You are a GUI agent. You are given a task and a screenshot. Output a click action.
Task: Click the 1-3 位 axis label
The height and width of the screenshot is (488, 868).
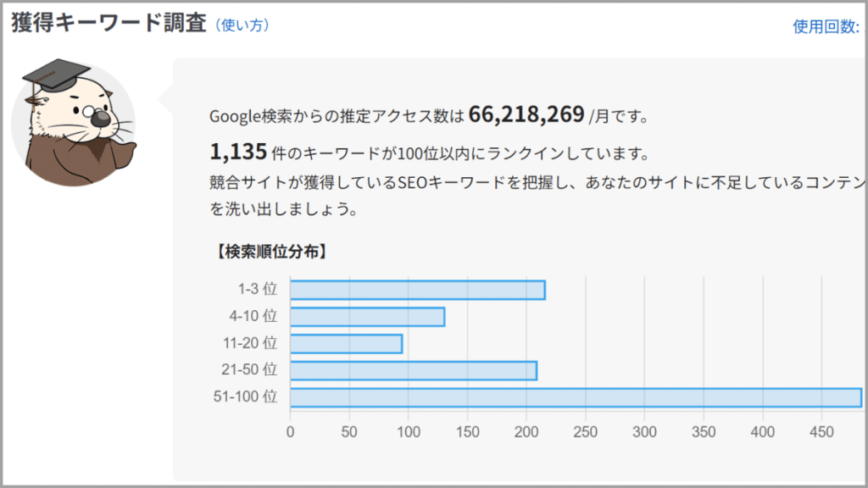click(258, 290)
